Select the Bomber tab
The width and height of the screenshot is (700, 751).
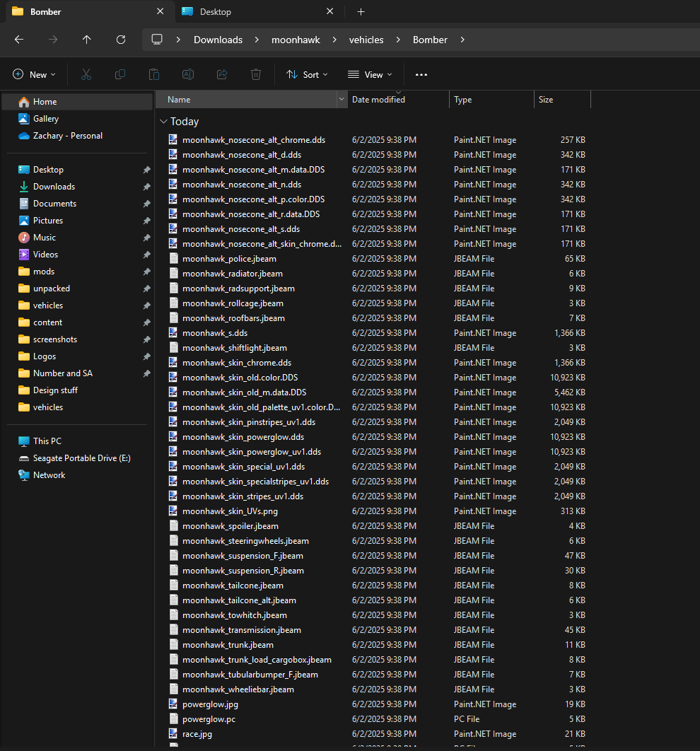[89, 12]
